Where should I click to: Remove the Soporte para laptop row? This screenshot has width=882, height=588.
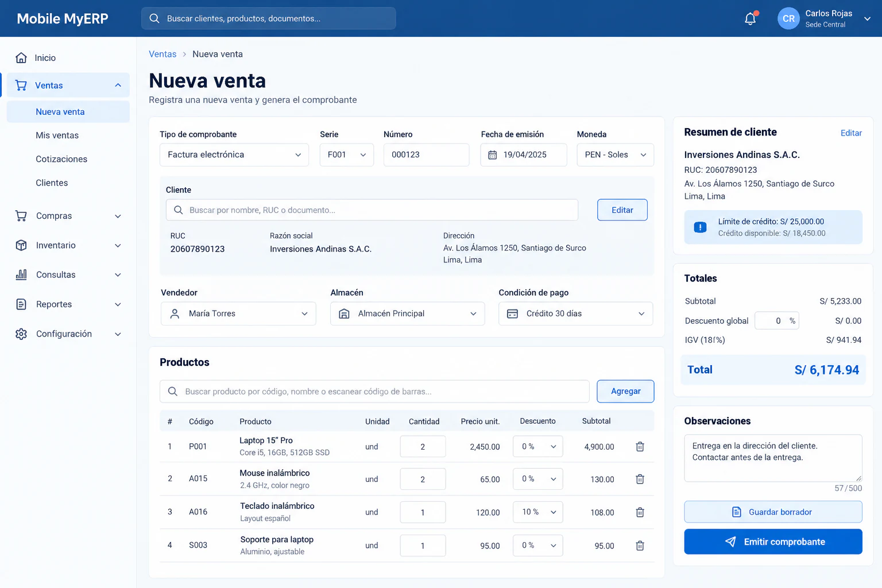640,546
